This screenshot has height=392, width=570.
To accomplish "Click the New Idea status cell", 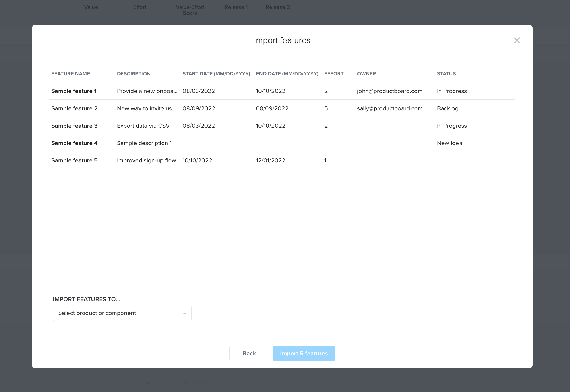I will (449, 143).
